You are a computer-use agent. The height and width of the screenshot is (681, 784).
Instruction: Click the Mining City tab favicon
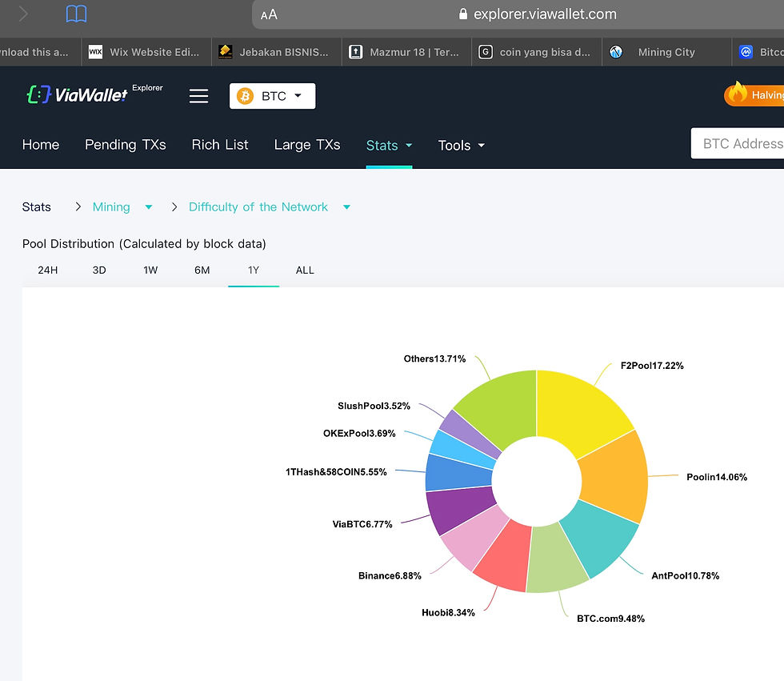[616, 52]
